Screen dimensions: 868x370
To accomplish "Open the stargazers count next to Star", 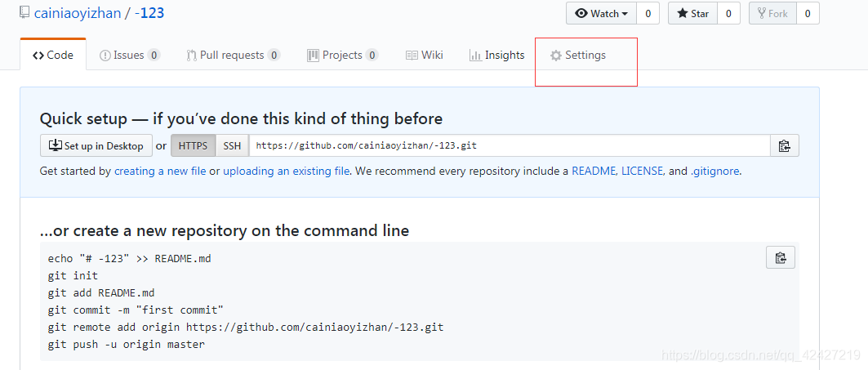I will [x=728, y=14].
